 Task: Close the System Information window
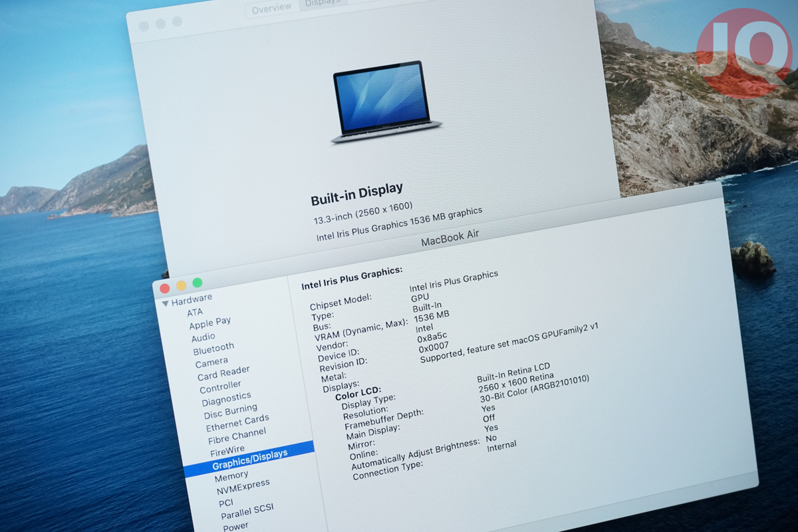164,288
